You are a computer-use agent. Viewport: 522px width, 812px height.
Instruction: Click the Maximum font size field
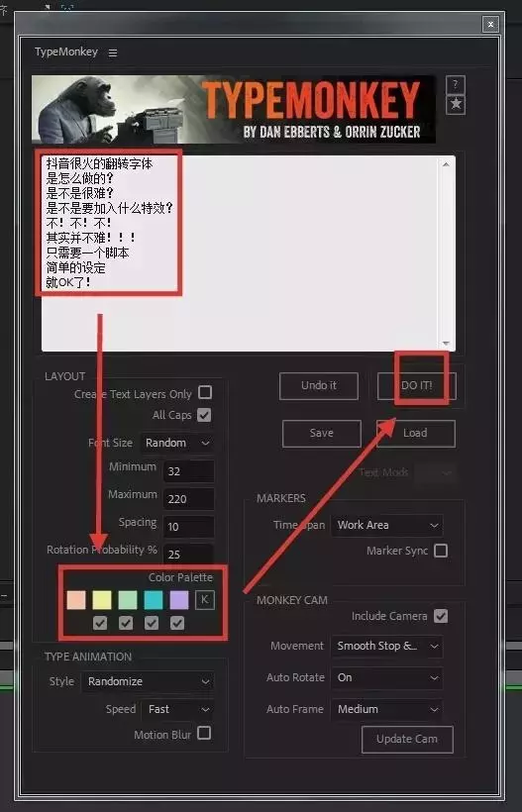[x=188, y=499]
